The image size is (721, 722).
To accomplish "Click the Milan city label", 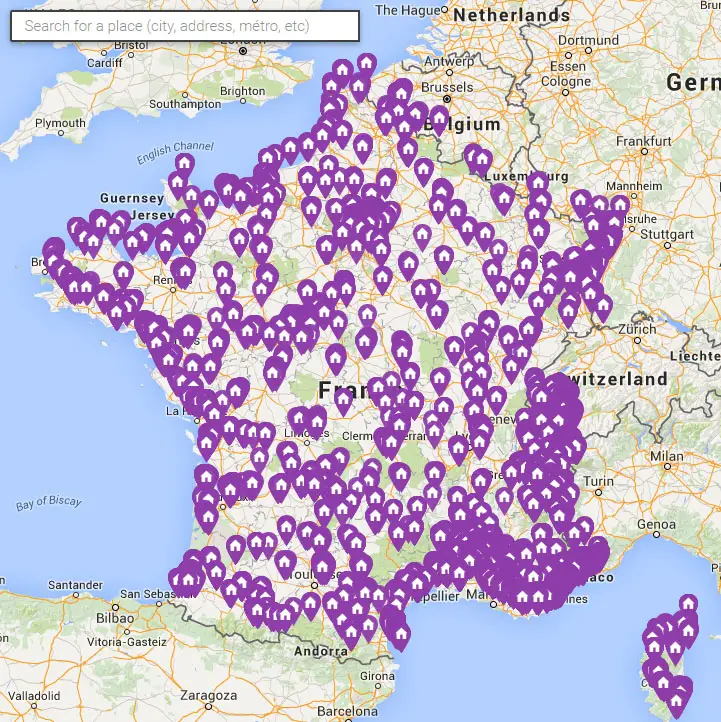I will pos(666,456).
